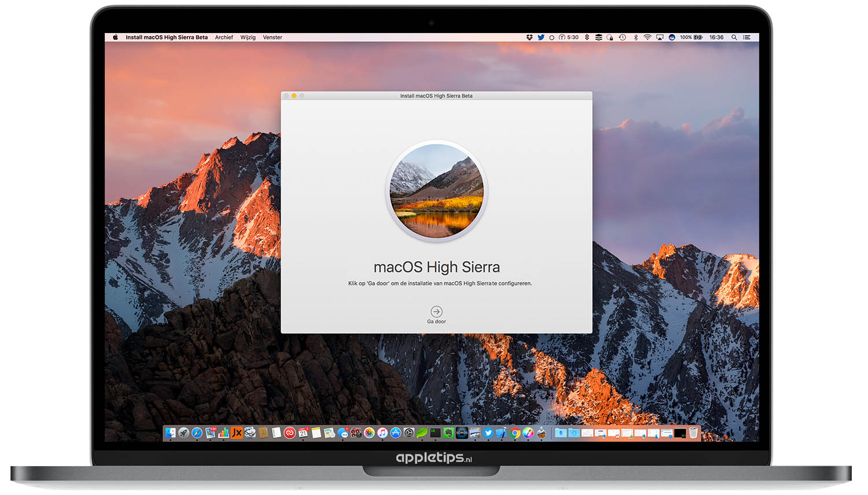The height and width of the screenshot is (495, 868).
Task: Open the Wijzig menu
Action: 248,38
